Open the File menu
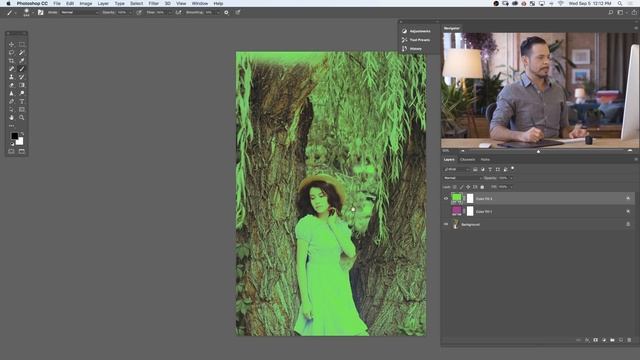 pos(57,3)
